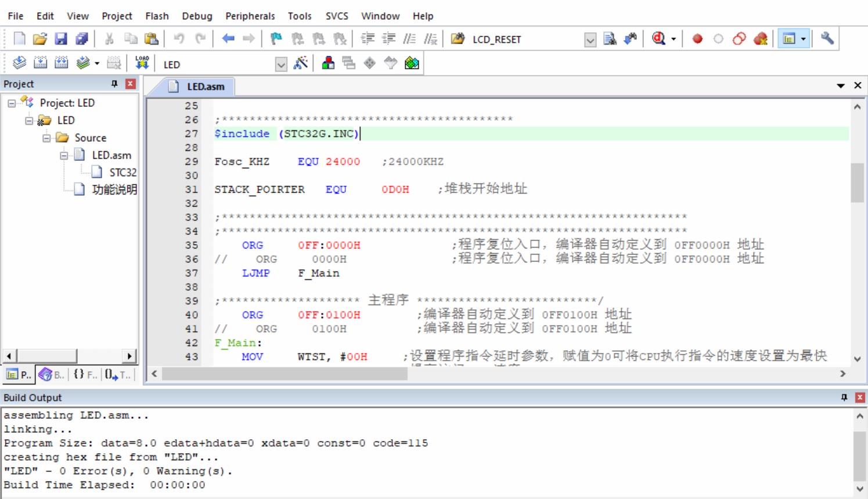The image size is (868, 499).
Task: Click the editor horizontal scrollbar thumb
Action: [284, 374]
